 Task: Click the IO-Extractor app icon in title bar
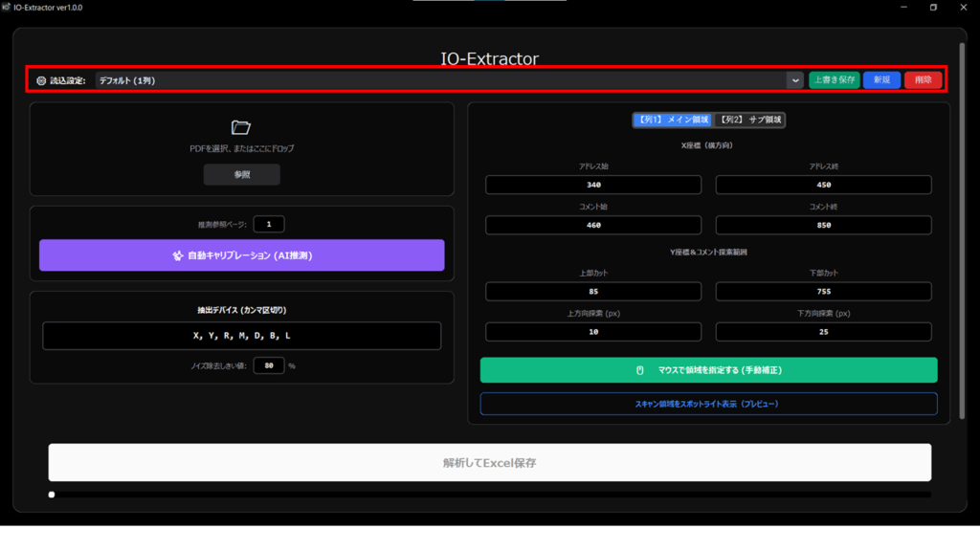[x=7, y=7]
